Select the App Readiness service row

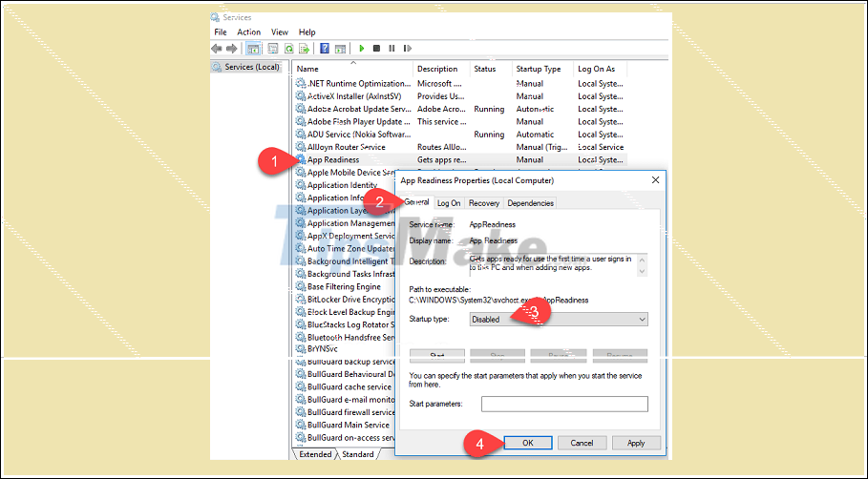point(460,160)
